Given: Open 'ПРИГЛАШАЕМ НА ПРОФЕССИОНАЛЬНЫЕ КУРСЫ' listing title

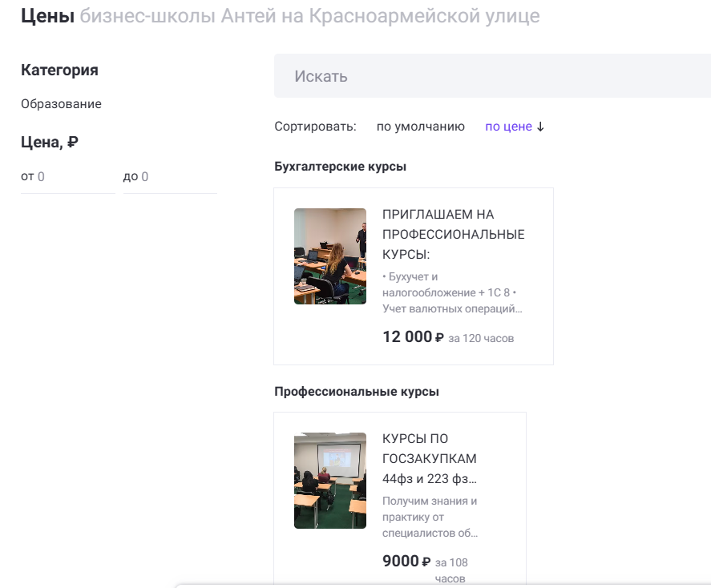Looking at the screenshot, I should pos(453,235).
